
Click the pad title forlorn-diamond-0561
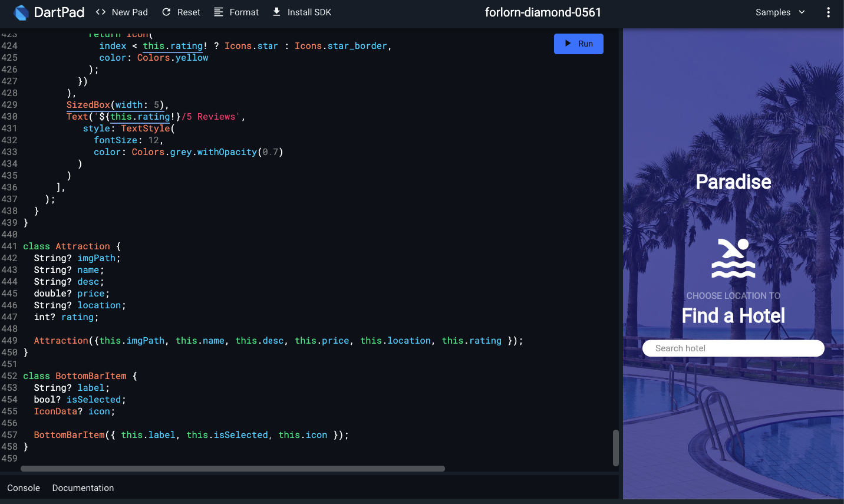point(543,12)
